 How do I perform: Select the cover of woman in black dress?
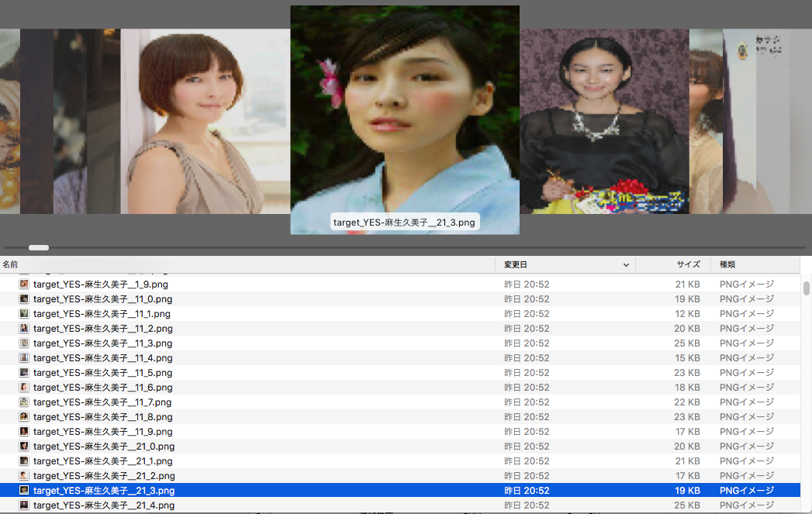tap(603, 122)
